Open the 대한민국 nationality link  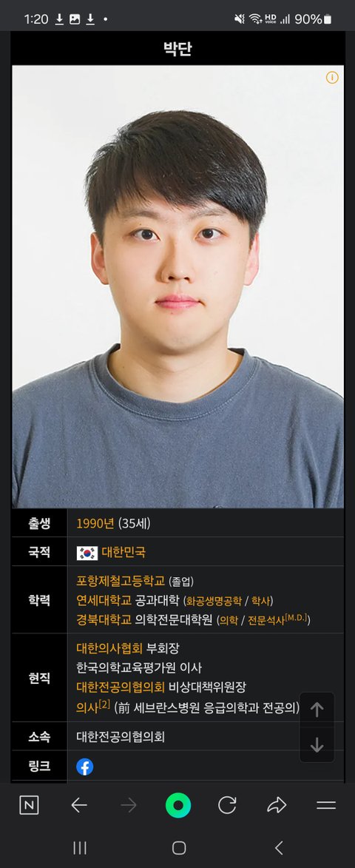tap(124, 553)
